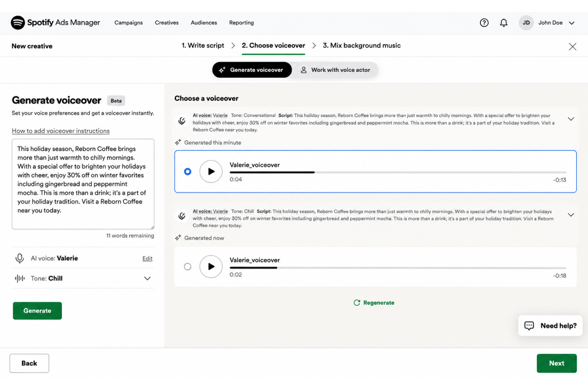588x392 pixels.
Task: Click the '-0:13' remaining time label
Action: click(x=559, y=180)
